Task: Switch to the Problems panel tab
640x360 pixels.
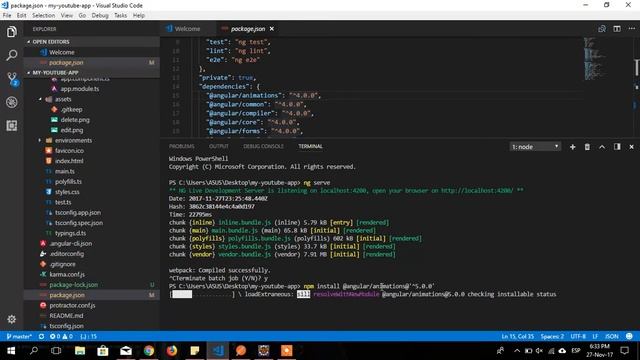Action: pos(182,146)
